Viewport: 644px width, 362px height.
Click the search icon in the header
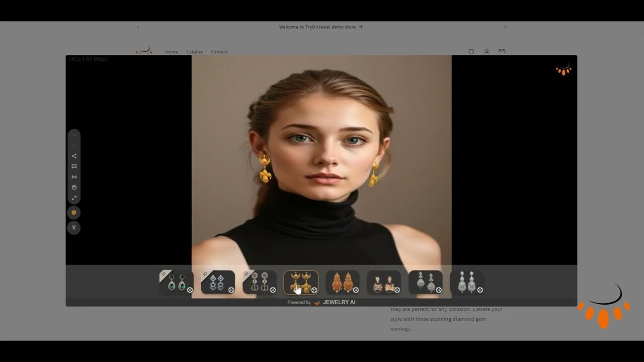(x=471, y=51)
